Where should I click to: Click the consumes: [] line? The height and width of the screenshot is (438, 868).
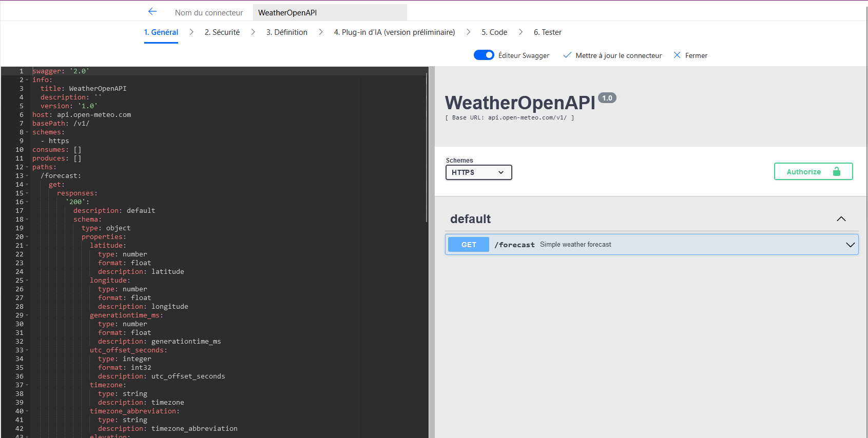coord(57,150)
